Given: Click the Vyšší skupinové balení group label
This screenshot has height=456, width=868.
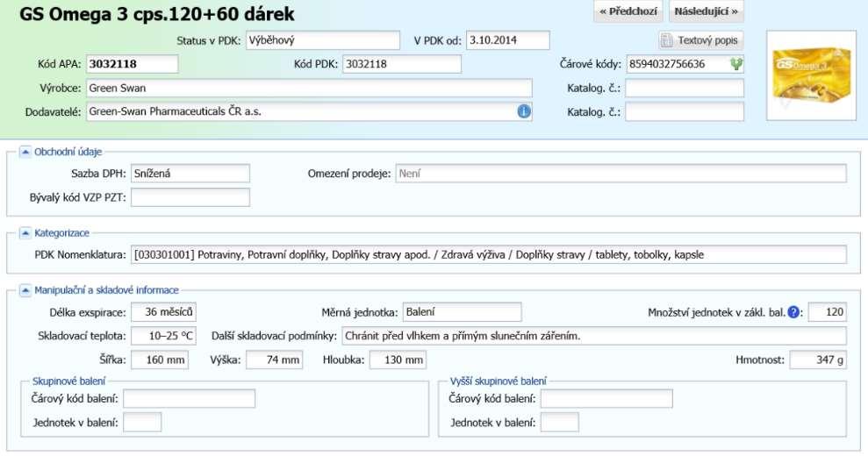Looking at the screenshot, I should point(498,381).
